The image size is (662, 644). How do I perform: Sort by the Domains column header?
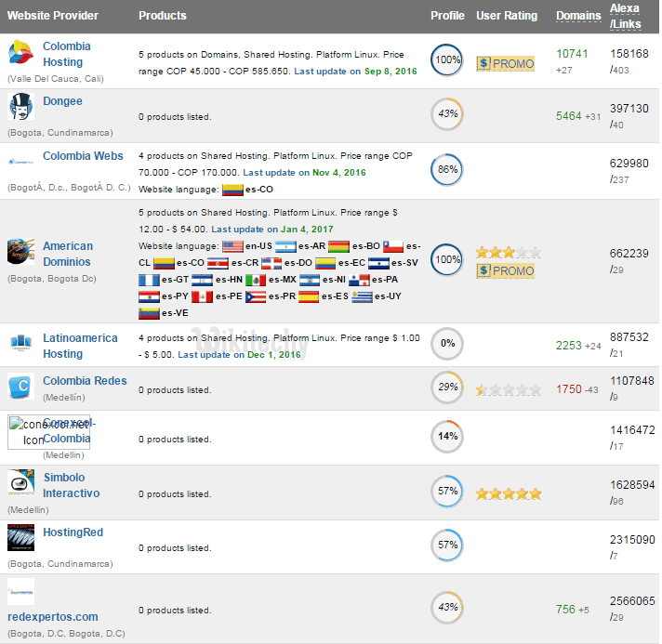click(577, 16)
